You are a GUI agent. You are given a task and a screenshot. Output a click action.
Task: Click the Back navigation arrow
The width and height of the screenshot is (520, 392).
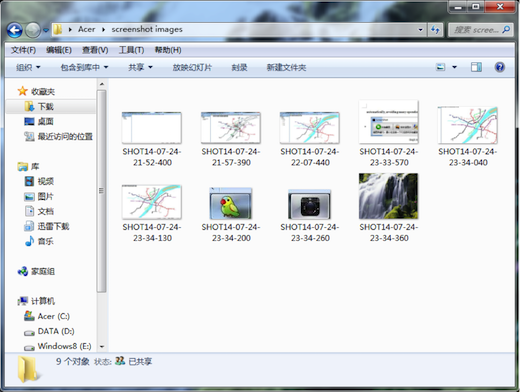(x=15, y=30)
